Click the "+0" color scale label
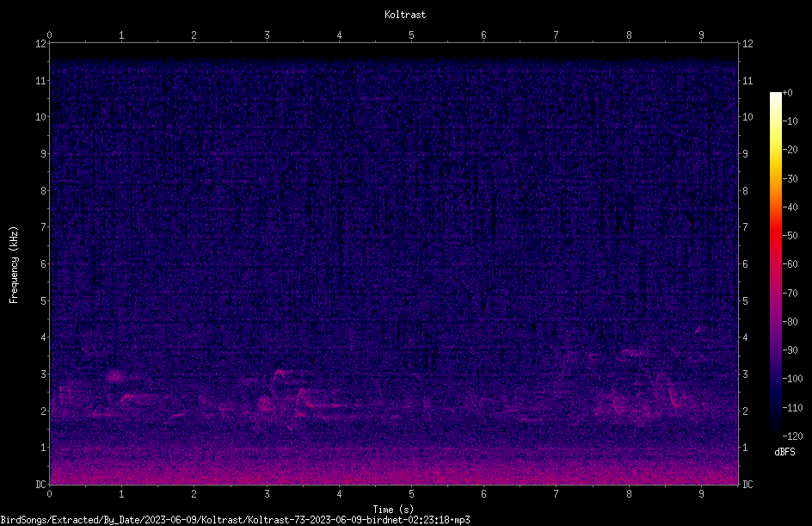Screen dimensions: 812x526 [x=787, y=93]
